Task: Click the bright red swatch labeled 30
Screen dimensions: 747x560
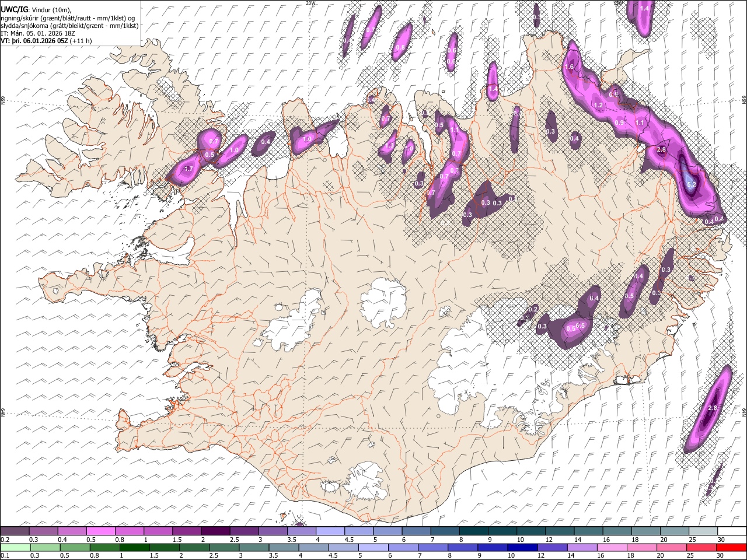Action: (731, 548)
